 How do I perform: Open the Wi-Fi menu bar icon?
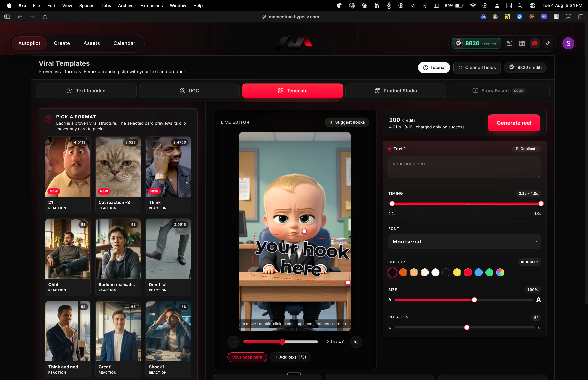473,5
